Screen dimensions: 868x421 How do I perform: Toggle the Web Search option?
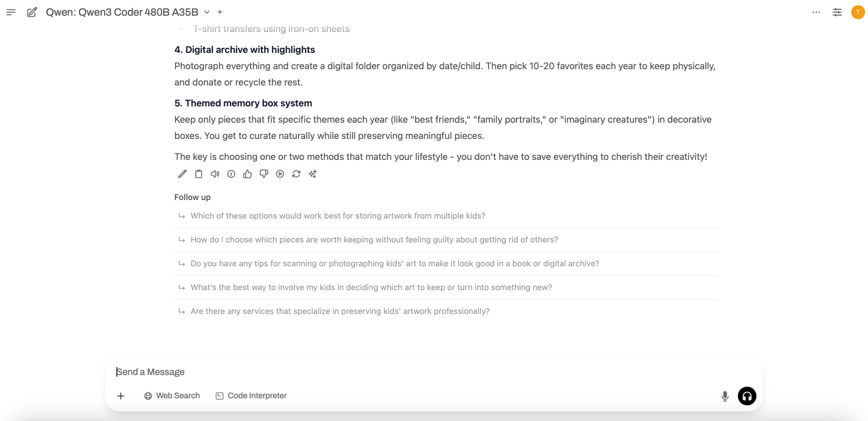click(172, 396)
